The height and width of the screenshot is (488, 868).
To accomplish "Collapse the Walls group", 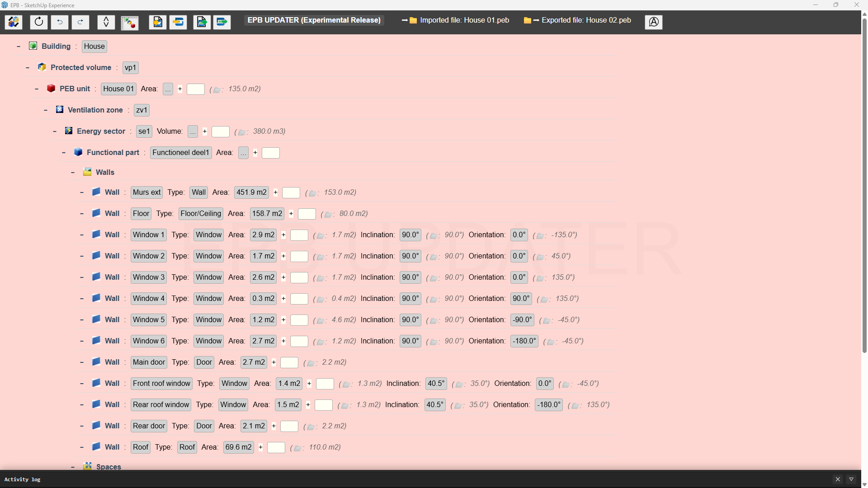I will point(73,173).
